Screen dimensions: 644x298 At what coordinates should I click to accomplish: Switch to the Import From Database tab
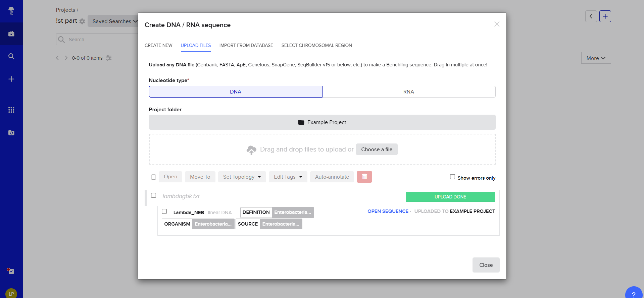pos(246,45)
